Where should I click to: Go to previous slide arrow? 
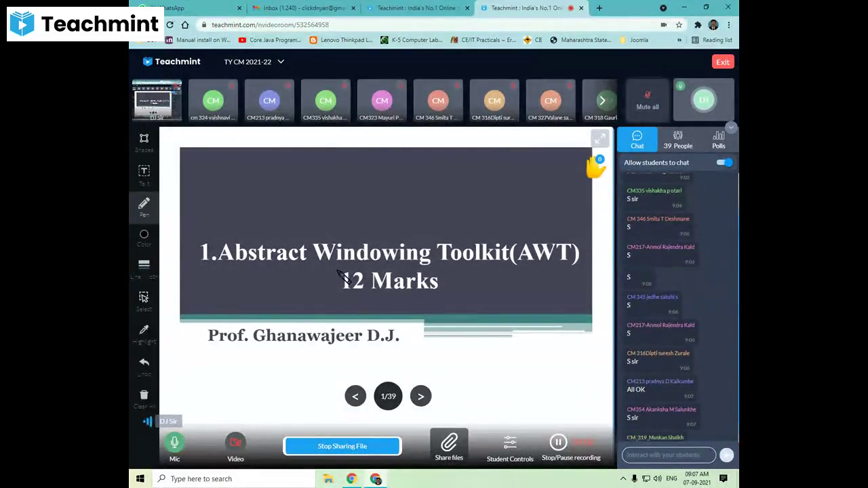click(355, 396)
